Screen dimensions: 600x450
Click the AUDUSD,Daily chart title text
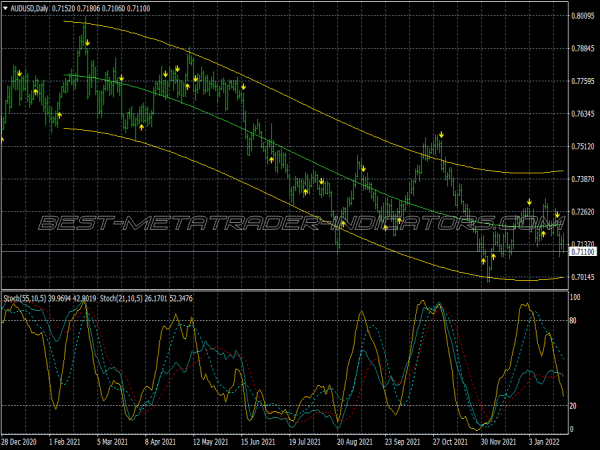[x=29, y=8]
